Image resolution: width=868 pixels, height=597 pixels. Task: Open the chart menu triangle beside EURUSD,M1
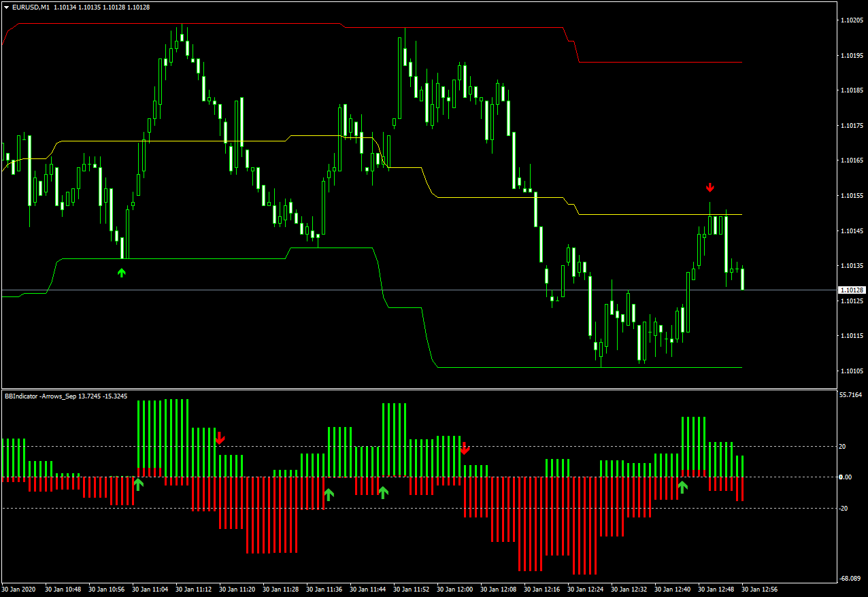7,7
